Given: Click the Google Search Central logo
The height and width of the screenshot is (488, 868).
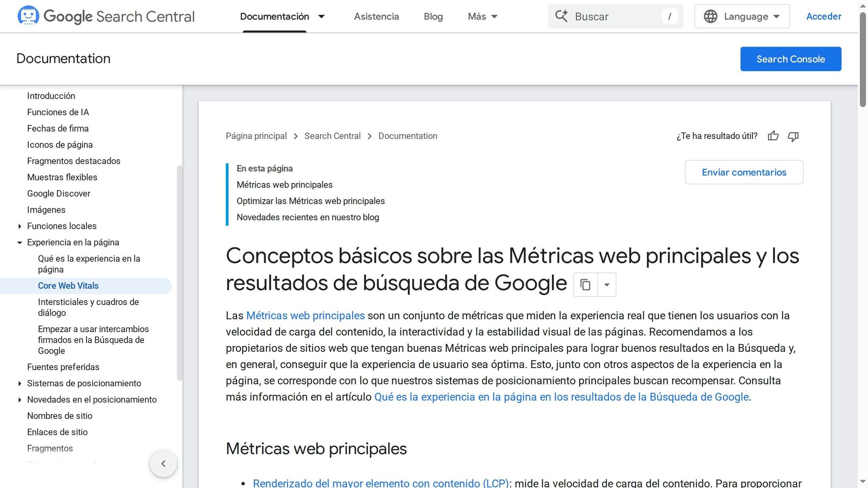Looking at the screenshot, I should [x=106, y=16].
